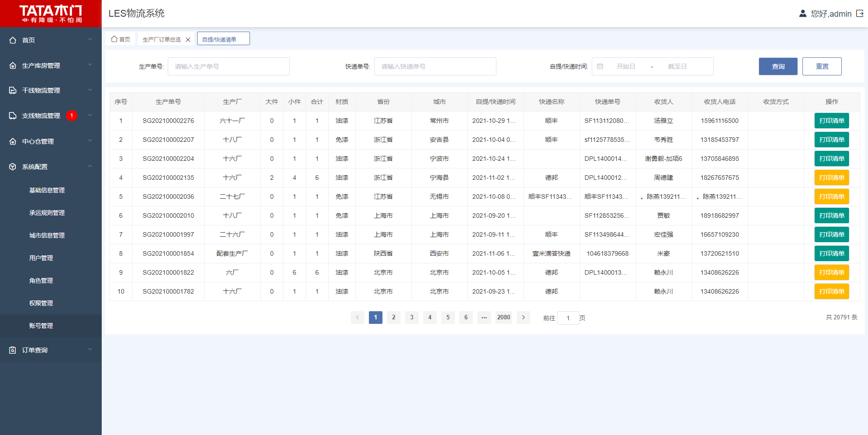This screenshot has height=435, width=868.
Task: Go to next page arrow
Action: coord(524,318)
